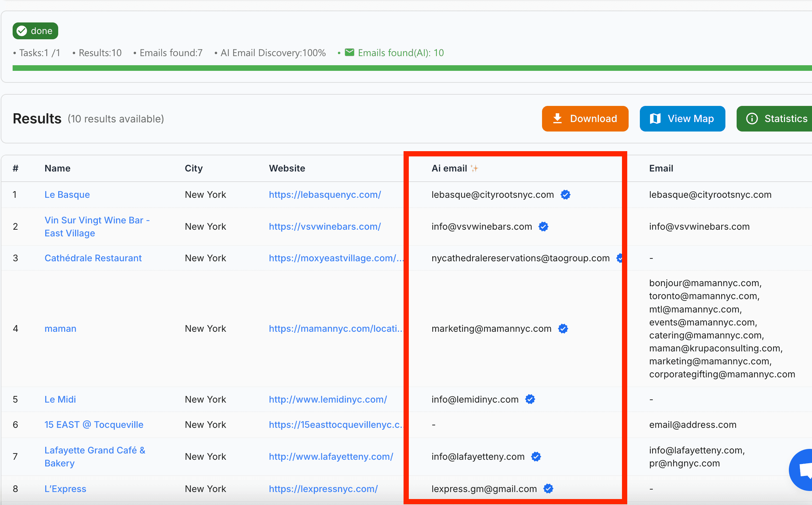Click row number 4 cell
812x505 pixels.
click(15, 329)
